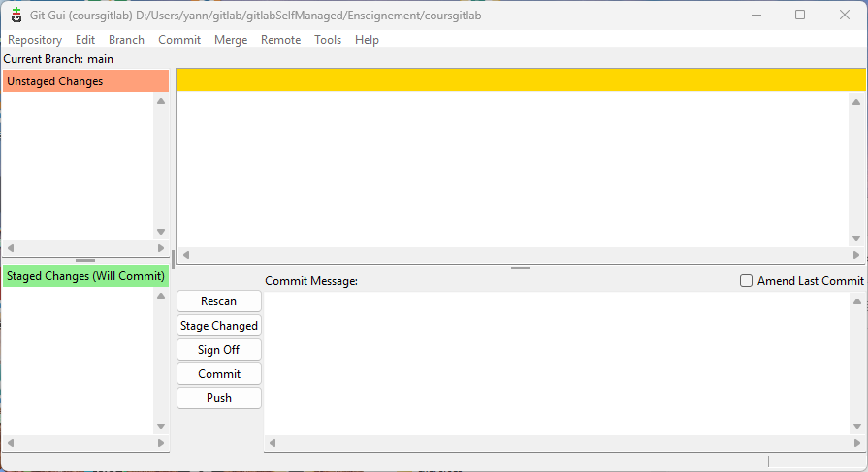Open the Remote menu
868x472 pixels.
click(280, 40)
